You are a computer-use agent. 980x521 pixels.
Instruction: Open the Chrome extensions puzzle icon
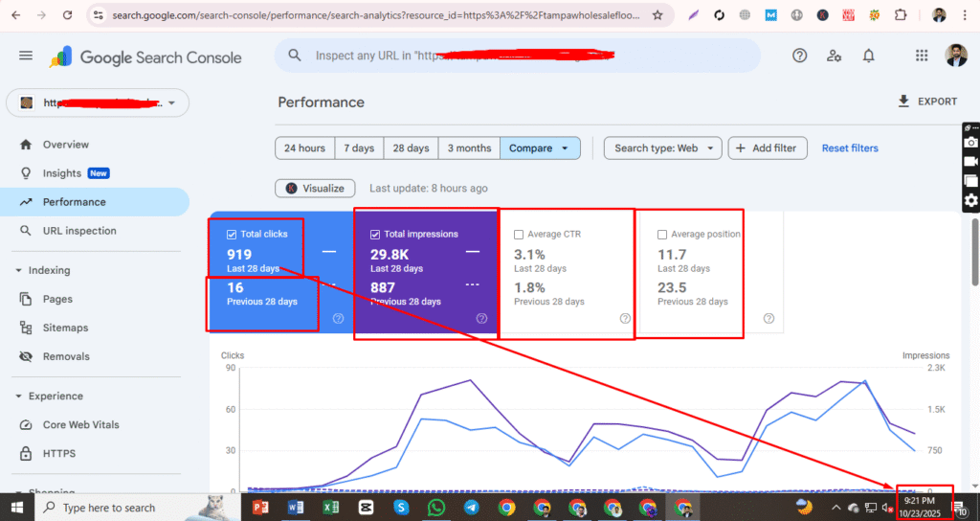(x=900, y=15)
